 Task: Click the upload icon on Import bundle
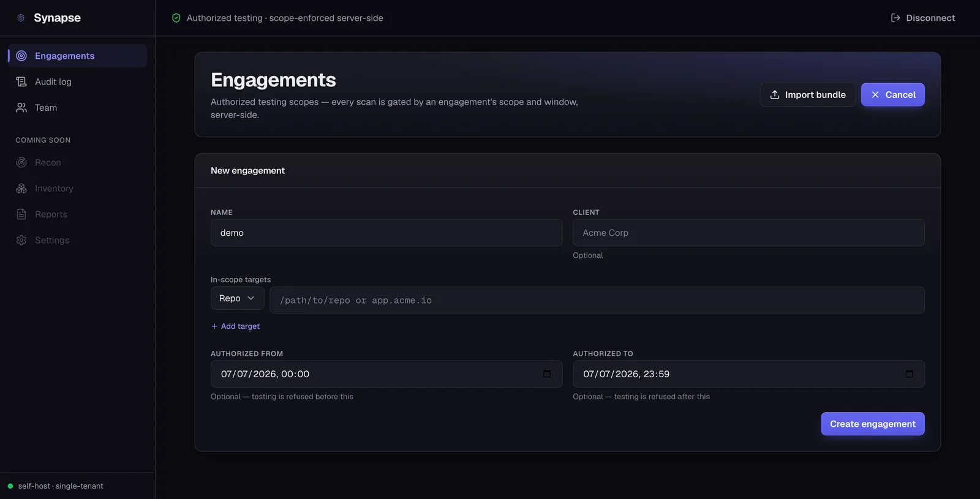775,94
